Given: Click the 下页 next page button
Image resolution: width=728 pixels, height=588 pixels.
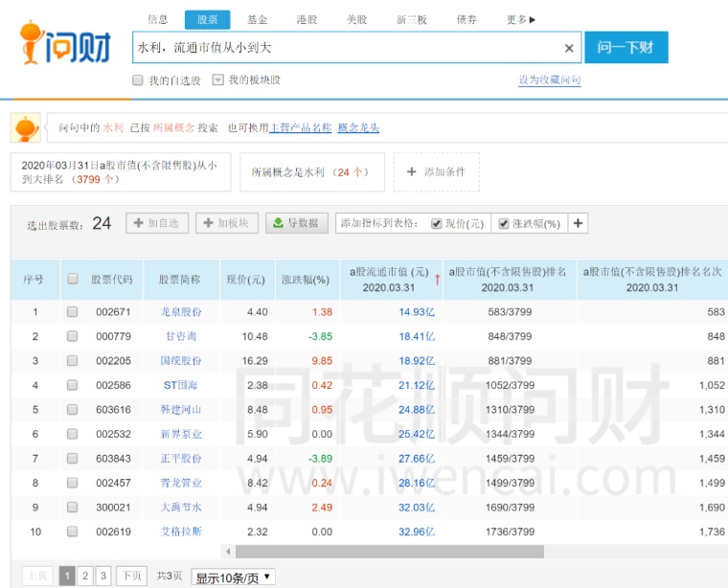Looking at the screenshot, I should click(x=131, y=576).
